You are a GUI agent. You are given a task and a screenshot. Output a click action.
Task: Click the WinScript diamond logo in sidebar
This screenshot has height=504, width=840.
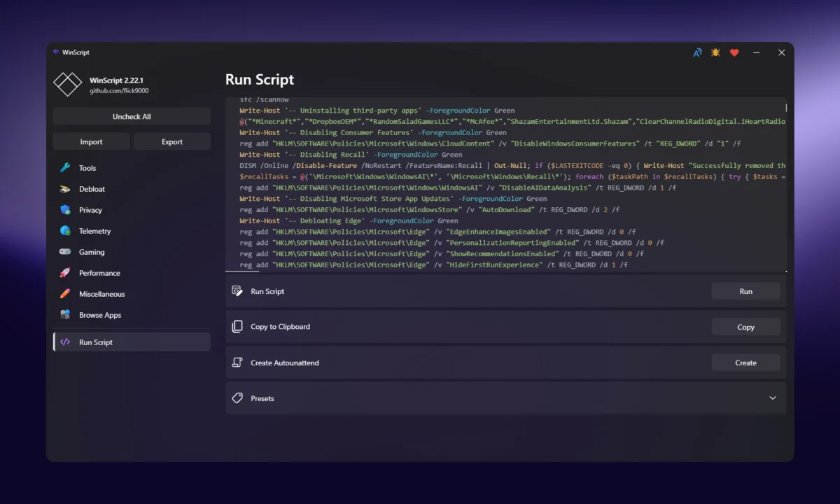(x=68, y=85)
